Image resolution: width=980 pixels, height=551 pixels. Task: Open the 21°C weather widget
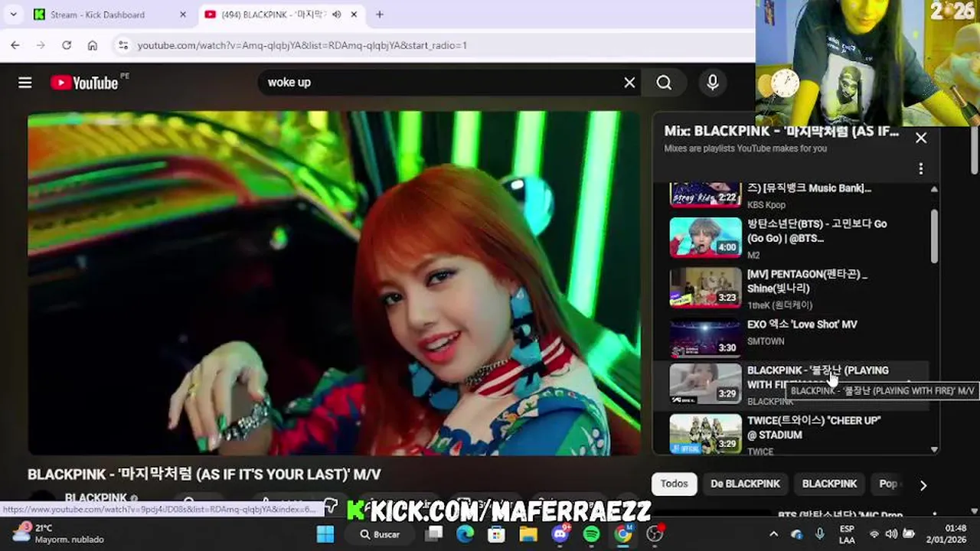point(57,533)
